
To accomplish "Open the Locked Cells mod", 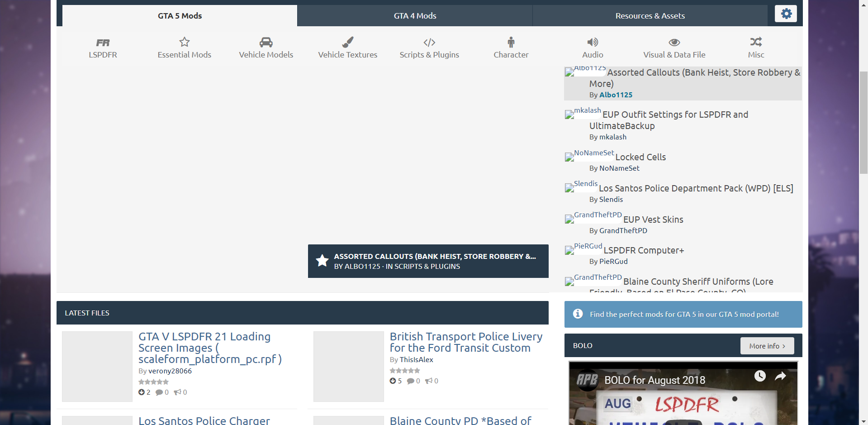I will (x=640, y=157).
